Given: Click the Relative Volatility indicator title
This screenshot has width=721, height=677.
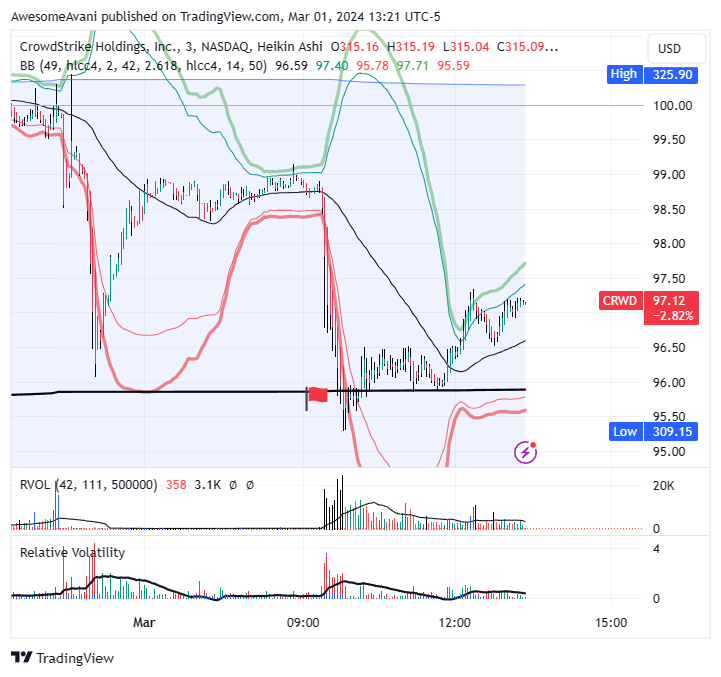Looking at the screenshot, I should point(72,552).
